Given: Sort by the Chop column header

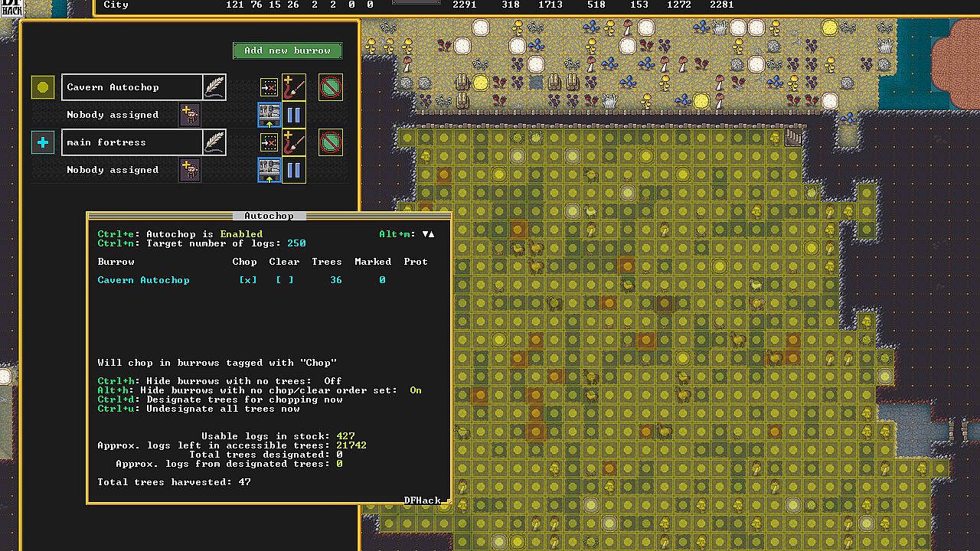Looking at the screenshot, I should (244, 262).
